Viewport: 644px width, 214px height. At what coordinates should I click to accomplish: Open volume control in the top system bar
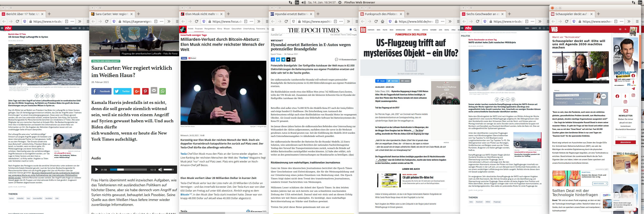pyautogui.click(x=304, y=2)
